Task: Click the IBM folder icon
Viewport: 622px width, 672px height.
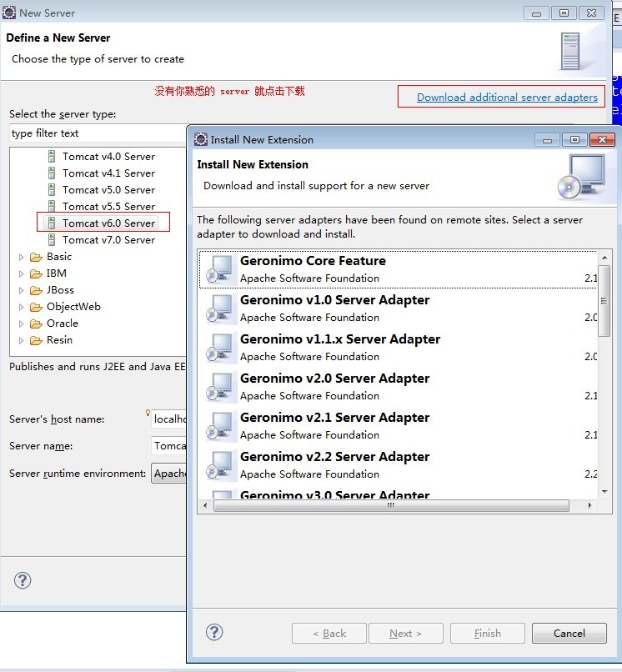Action: [36, 273]
